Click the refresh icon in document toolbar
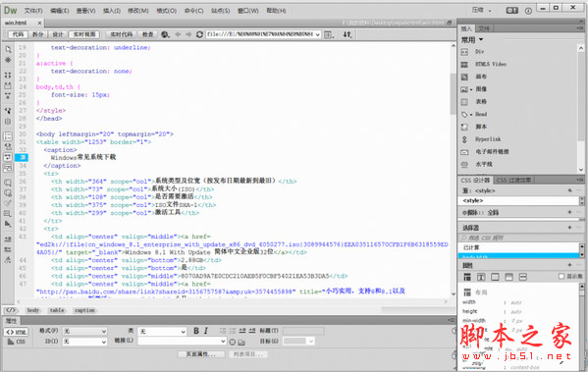This screenshot has width=588, height=372. coord(199,34)
